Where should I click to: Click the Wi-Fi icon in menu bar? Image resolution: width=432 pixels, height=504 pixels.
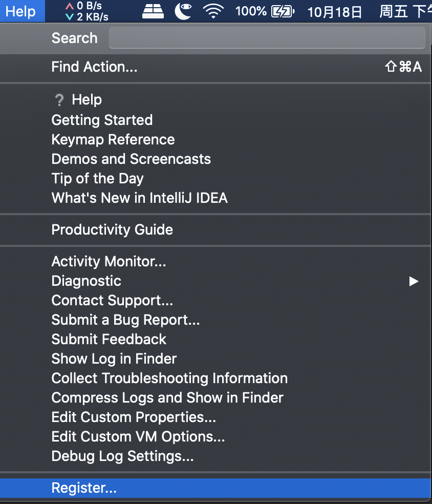pyautogui.click(x=212, y=11)
